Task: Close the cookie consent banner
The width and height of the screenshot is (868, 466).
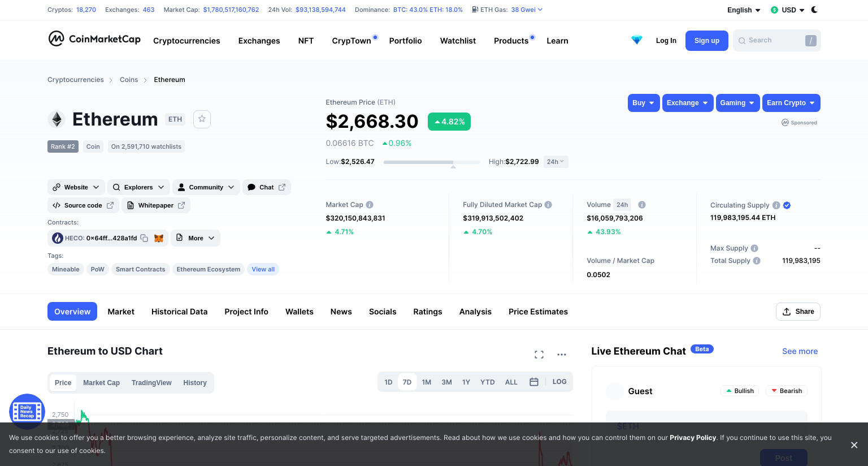Action: (854, 445)
